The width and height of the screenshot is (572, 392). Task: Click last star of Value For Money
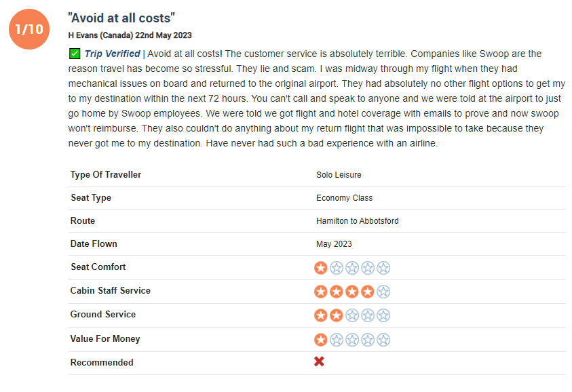[383, 340]
